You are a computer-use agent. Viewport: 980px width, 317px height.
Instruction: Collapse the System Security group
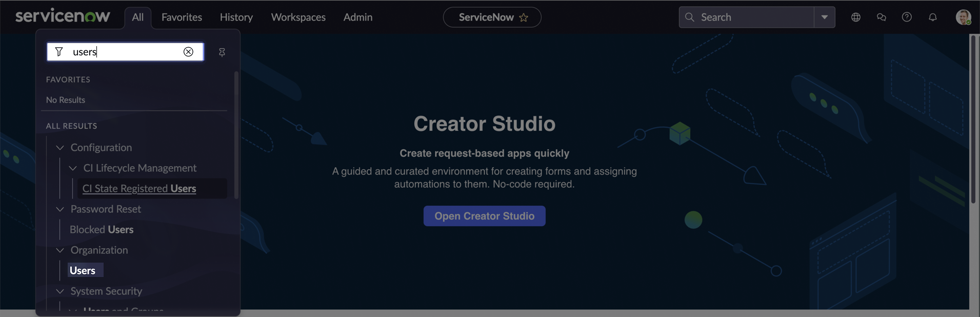pos(60,291)
